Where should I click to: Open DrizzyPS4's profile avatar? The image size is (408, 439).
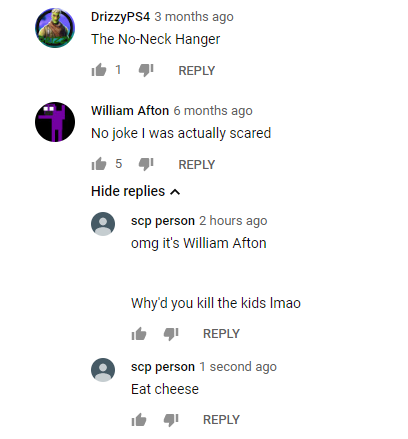tap(55, 28)
